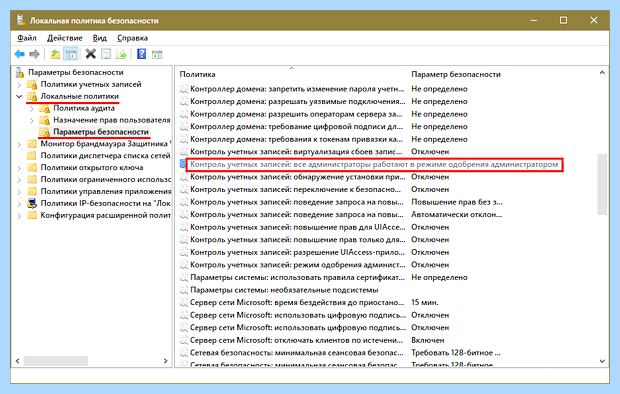Click the window title bar application icon
Screen dimensions: 620x394
(21, 20)
